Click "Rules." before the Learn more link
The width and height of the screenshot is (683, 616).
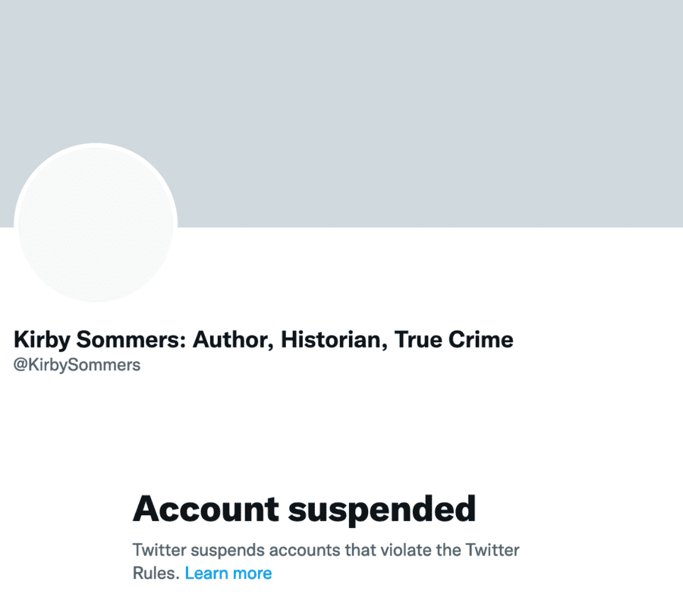156,574
